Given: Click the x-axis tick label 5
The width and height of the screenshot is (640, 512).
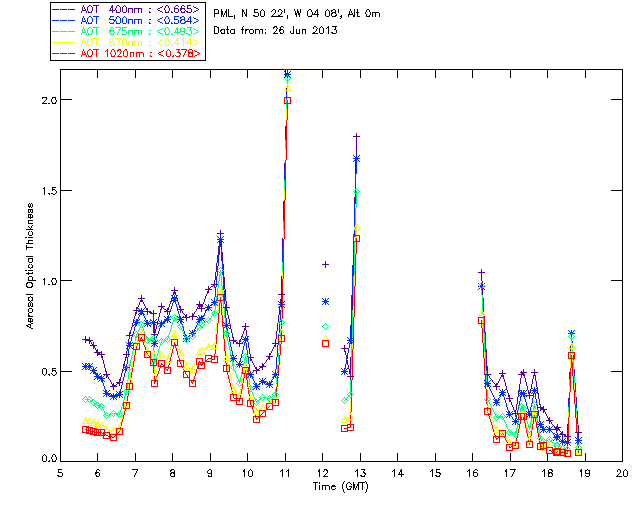Looking at the screenshot, I should click(60, 473).
